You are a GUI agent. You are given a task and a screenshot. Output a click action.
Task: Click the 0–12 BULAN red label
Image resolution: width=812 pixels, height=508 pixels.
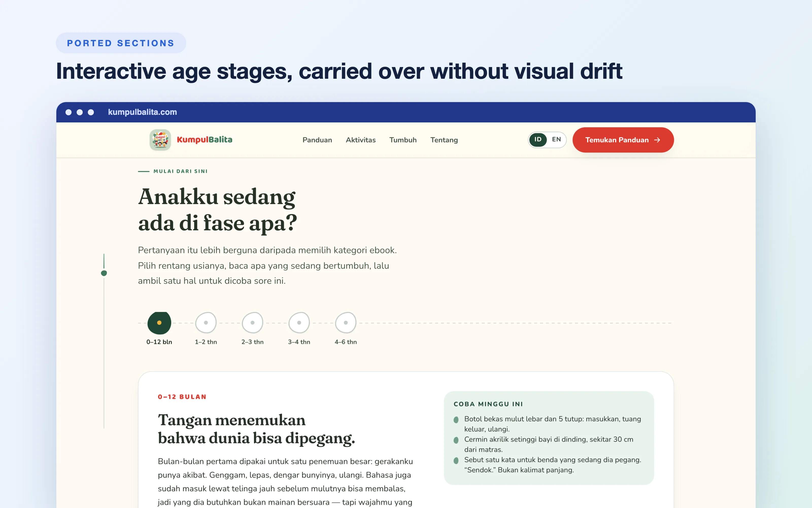(x=182, y=397)
